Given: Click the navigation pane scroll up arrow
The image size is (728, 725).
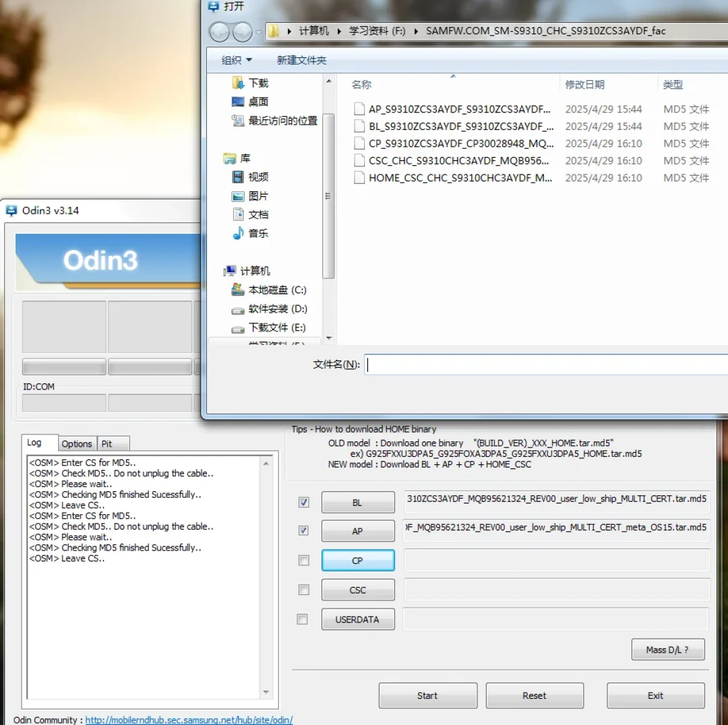Looking at the screenshot, I should coord(329,82).
